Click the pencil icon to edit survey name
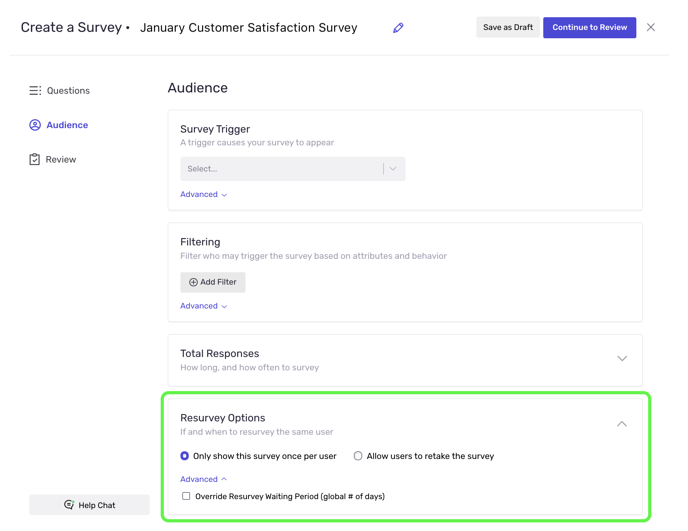 pos(398,28)
